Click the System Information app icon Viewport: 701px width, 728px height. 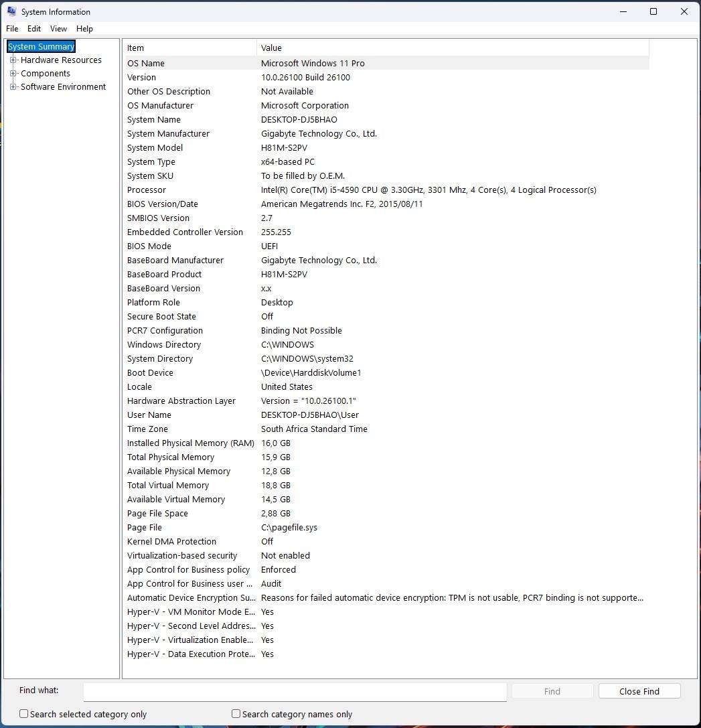pos(11,11)
